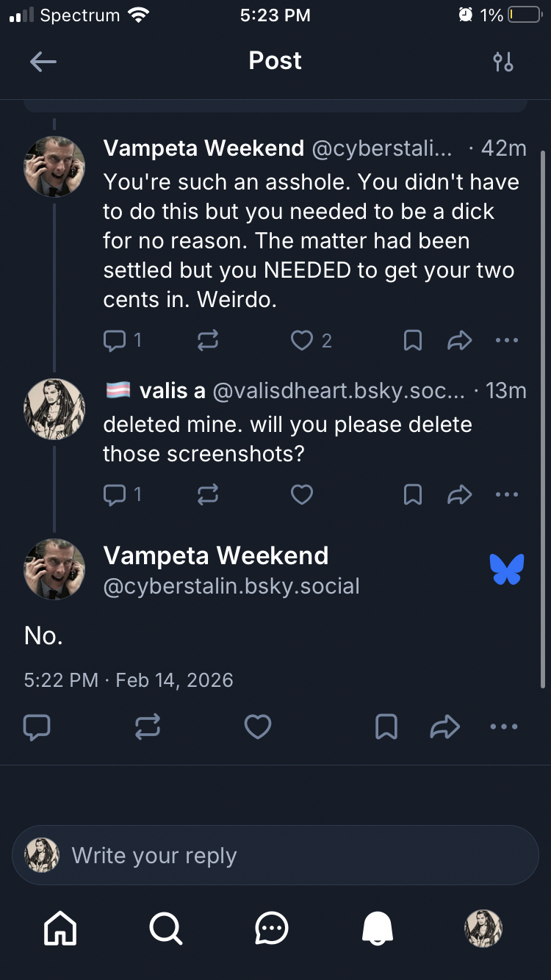Open more options on valis a's reply
551x980 pixels.
(x=507, y=494)
